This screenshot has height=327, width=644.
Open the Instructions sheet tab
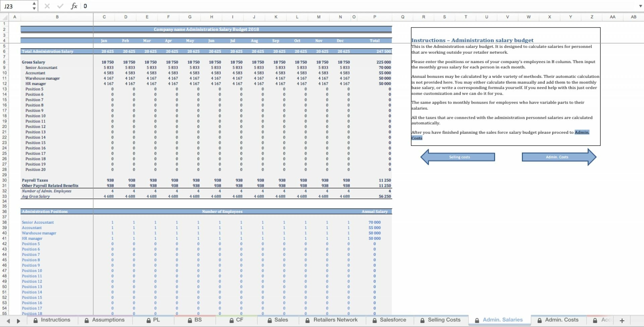pos(52,320)
